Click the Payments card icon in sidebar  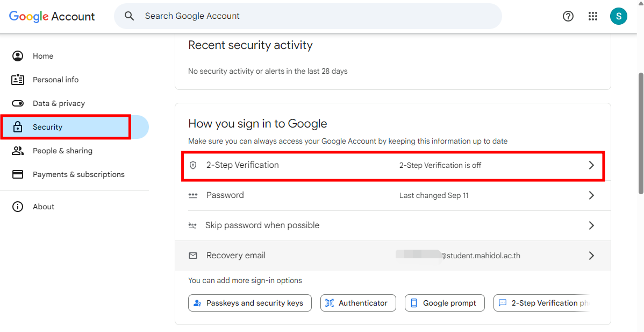[x=18, y=174]
